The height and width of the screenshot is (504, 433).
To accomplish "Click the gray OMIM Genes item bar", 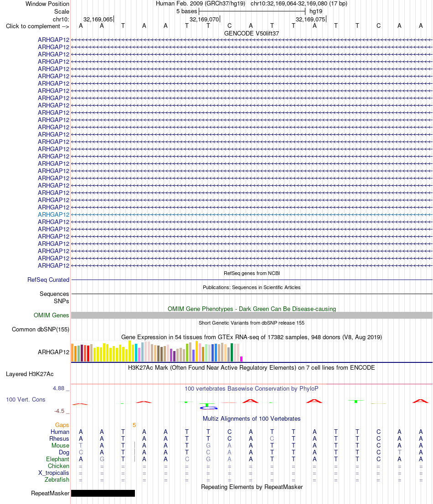I will click(252, 316).
